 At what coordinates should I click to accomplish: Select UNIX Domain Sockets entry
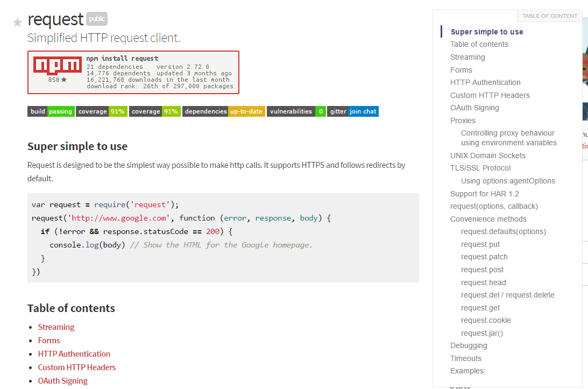pos(487,155)
